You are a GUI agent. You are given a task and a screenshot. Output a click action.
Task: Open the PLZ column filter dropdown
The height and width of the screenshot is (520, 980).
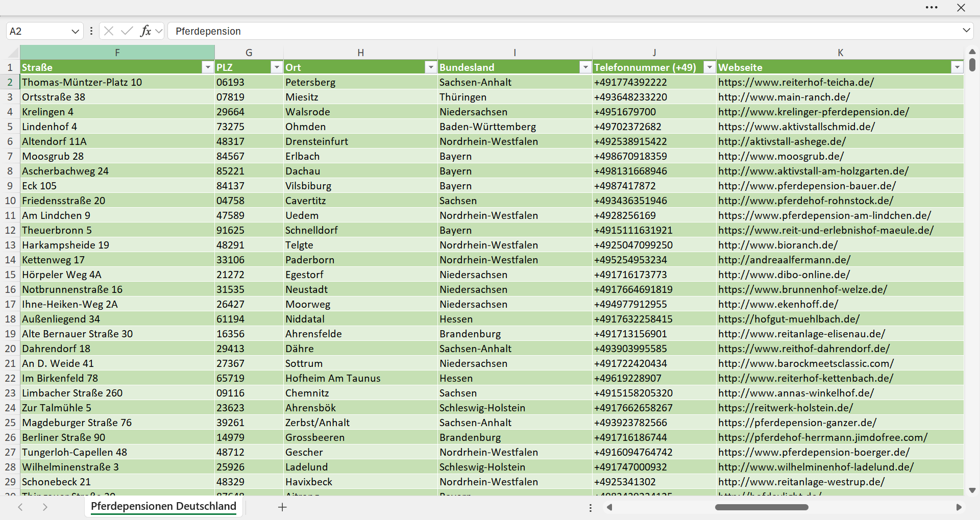[277, 67]
